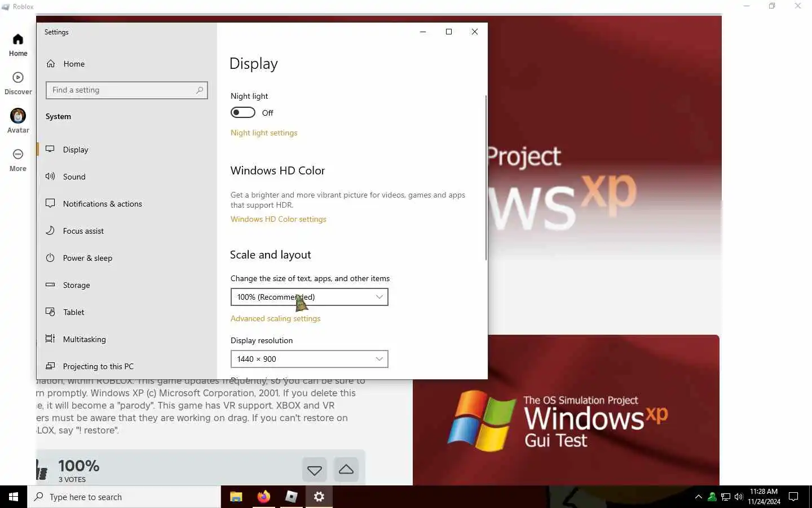Click the search magnifier in Find a setting
This screenshot has width=812, height=508.
pyautogui.click(x=200, y=90)
